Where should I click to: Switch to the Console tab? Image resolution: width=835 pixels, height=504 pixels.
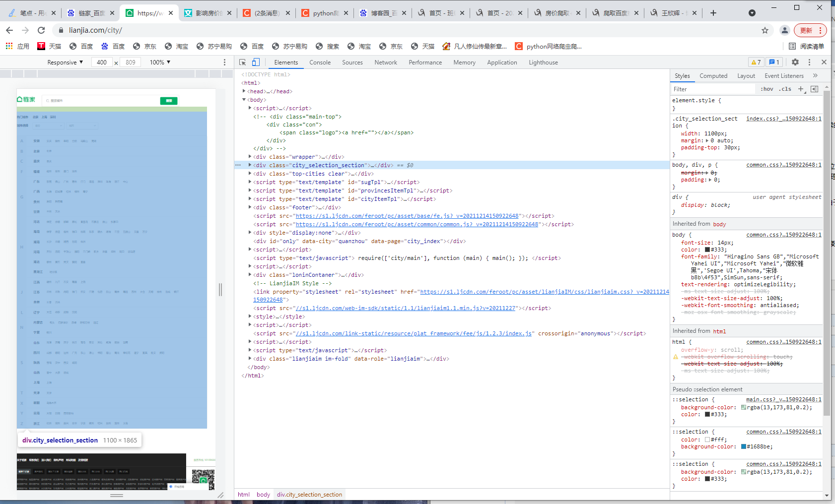[320, 63]
